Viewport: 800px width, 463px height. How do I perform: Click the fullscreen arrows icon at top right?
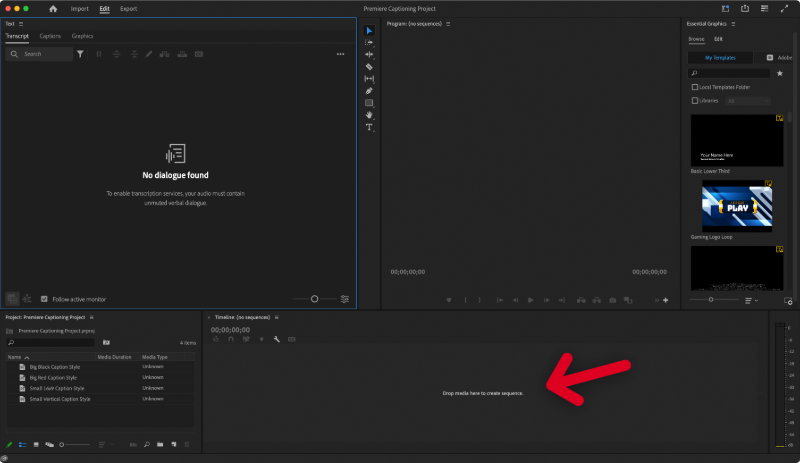point(784,9)
